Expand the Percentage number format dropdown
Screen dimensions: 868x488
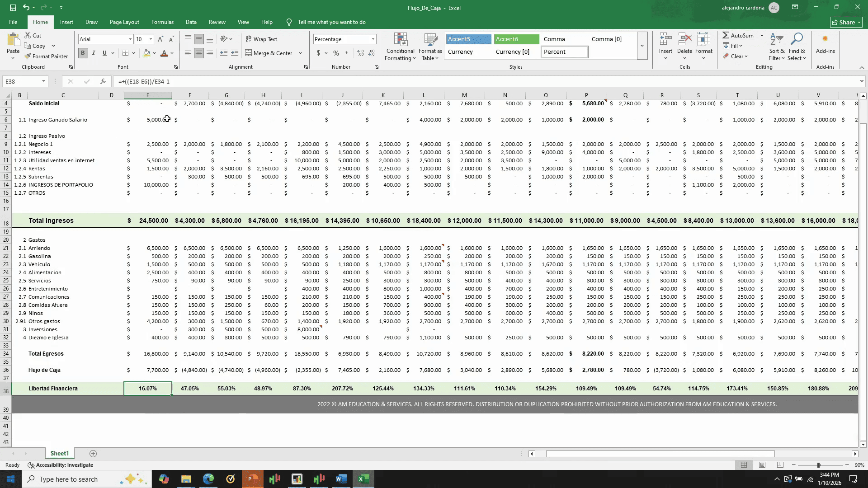(x=373, y=39)
